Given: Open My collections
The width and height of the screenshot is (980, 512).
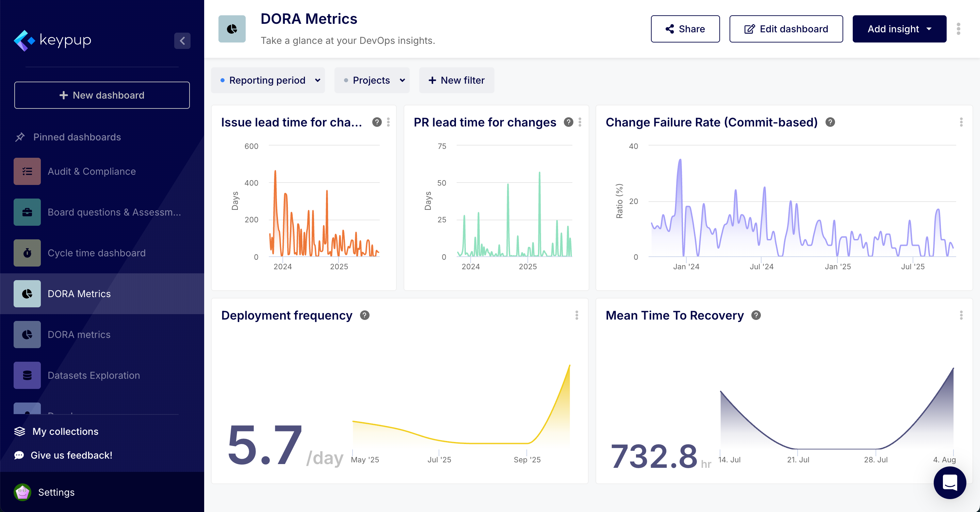Looking at the screenshot, I should click(x=65, y=431).
